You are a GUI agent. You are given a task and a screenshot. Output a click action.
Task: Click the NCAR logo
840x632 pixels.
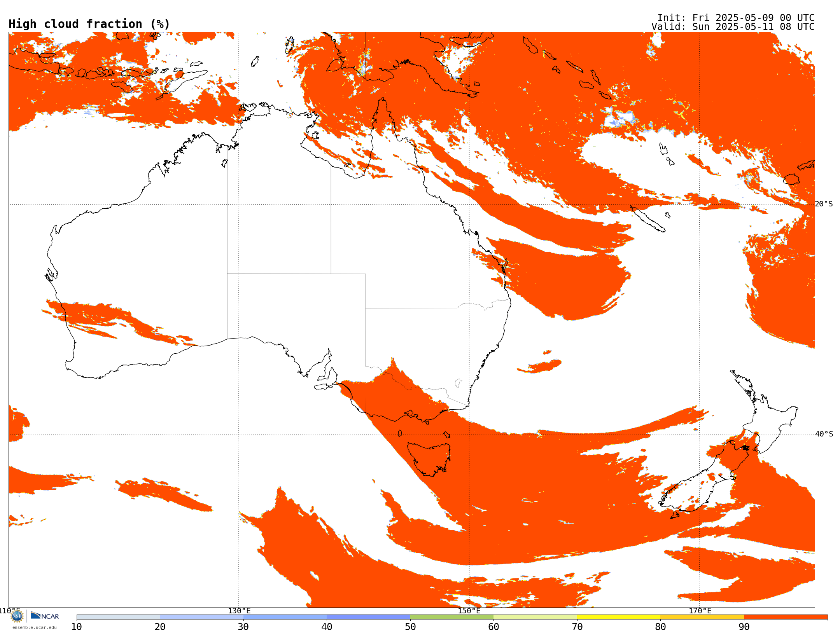(x=45, y=616)
